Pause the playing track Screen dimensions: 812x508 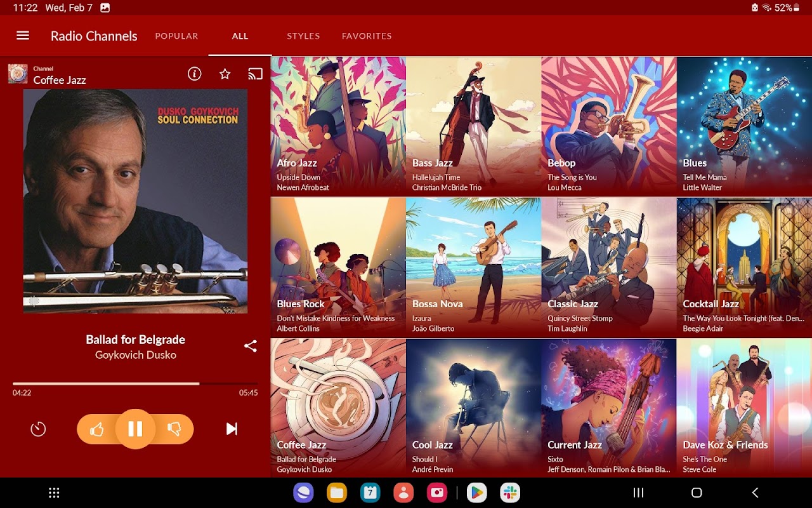point(135,429)
